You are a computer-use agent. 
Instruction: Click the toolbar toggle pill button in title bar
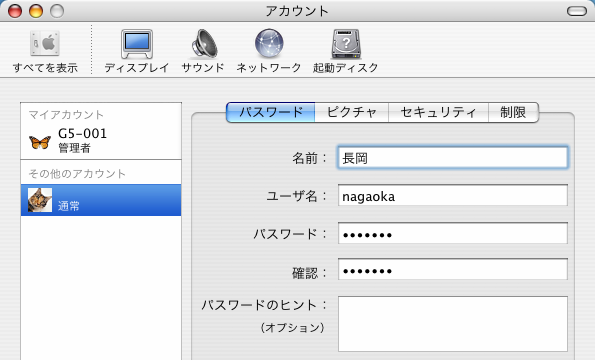pyautogui.click(x=577, y=11)
